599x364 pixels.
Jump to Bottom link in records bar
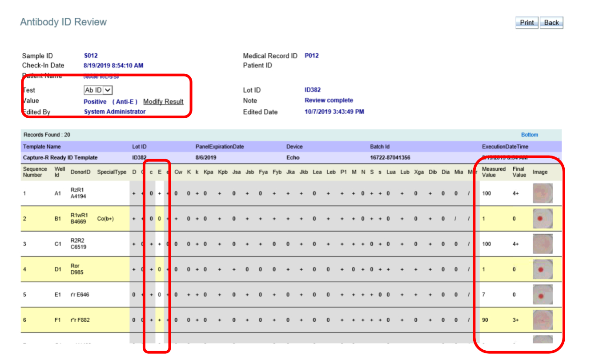(x=529, y=135)
